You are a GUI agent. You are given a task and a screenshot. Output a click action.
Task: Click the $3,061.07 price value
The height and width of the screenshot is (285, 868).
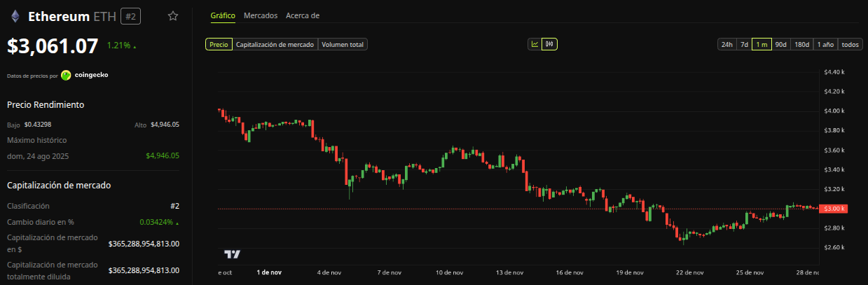pos(53,46)
